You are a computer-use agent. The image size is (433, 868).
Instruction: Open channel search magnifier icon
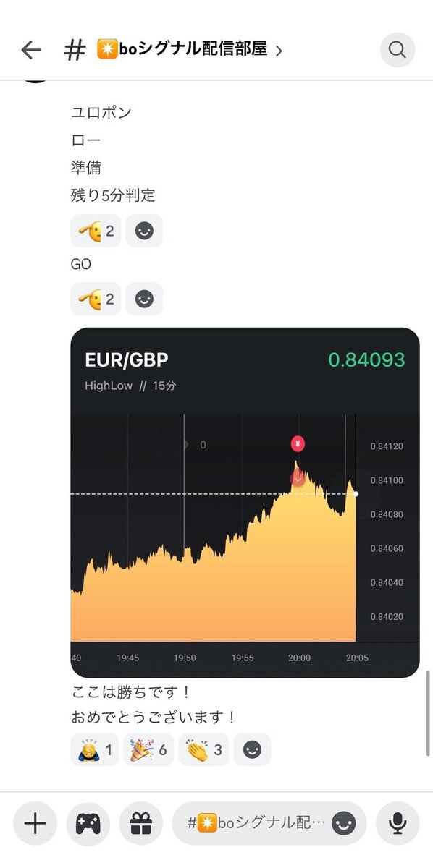[x=398, y=50]
